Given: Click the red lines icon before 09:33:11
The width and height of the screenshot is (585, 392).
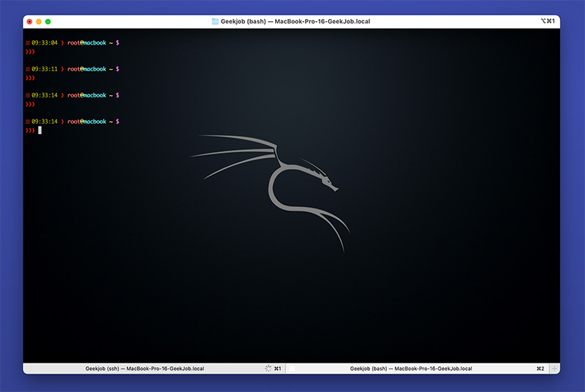Looking at the screenshot, I should click(28, 69).
